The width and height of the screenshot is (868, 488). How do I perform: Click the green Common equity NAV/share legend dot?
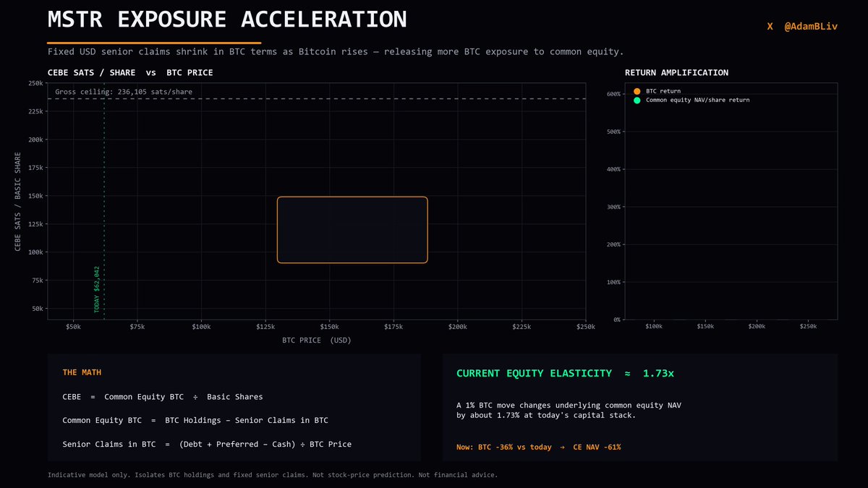pyautogui.click(x=637, y=100)
